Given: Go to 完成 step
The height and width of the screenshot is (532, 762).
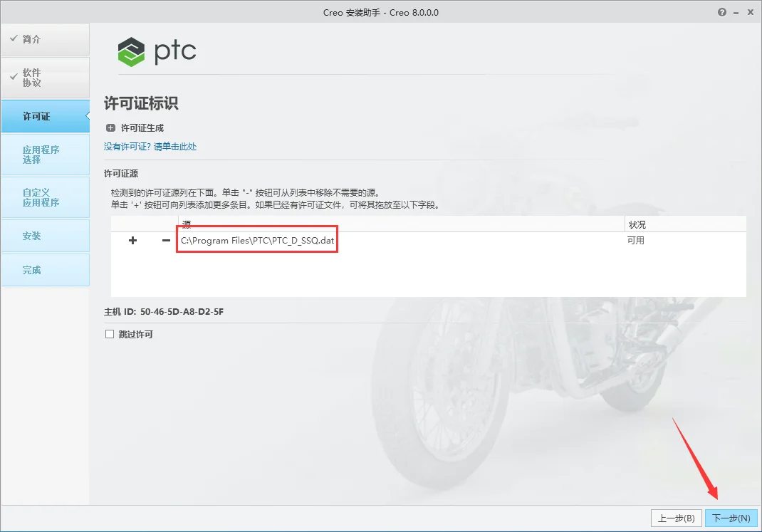Looking at the screenshot, I should 45,270.
